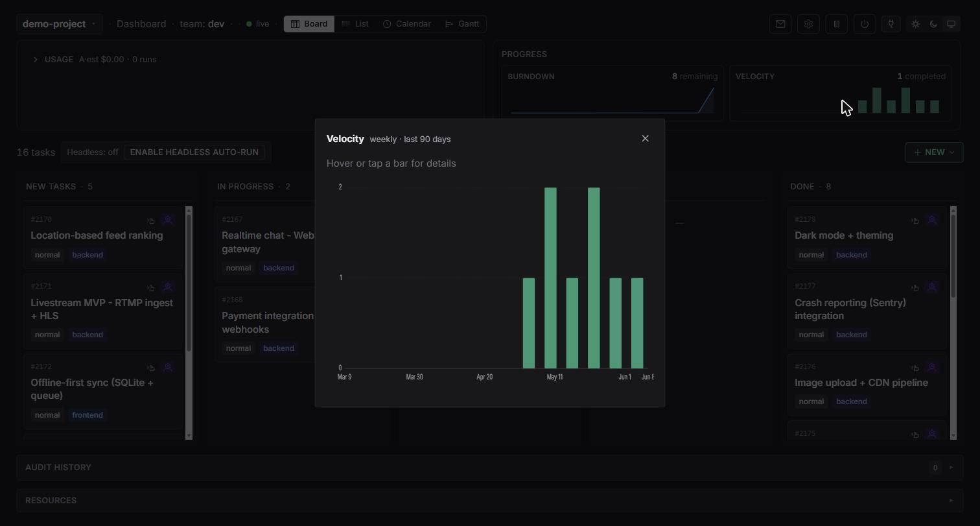Click the plug connection icon
The height and width of the screenshot is (526, 980).
tap(891, 24)
